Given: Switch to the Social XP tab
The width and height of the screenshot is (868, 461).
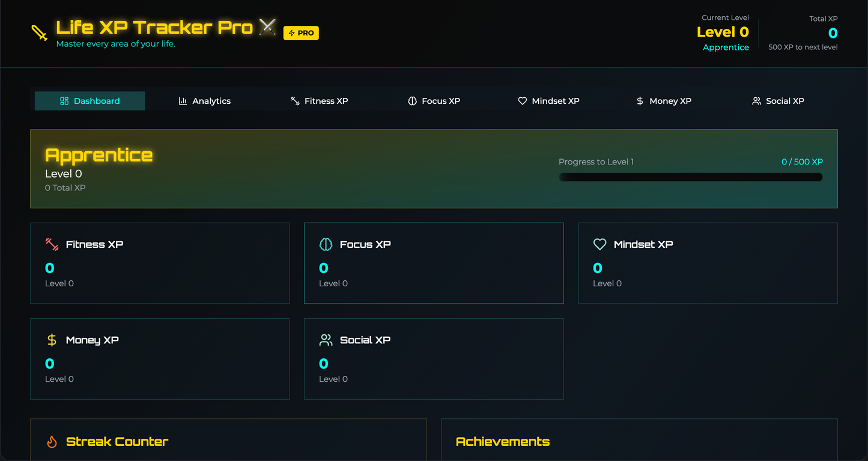Looking at the screenshot, I should click(778, 101).
